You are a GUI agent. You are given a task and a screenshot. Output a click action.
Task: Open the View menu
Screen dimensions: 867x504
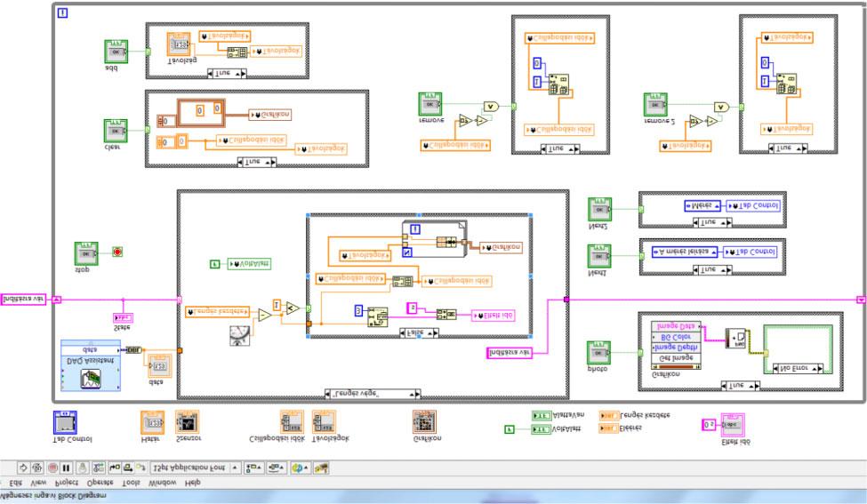(x=38, y=483)
